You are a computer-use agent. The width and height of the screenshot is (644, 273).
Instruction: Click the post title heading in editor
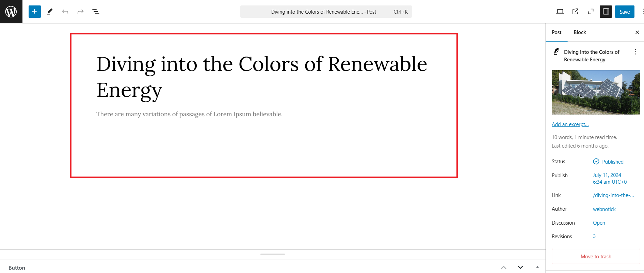(x=262, y=77)
